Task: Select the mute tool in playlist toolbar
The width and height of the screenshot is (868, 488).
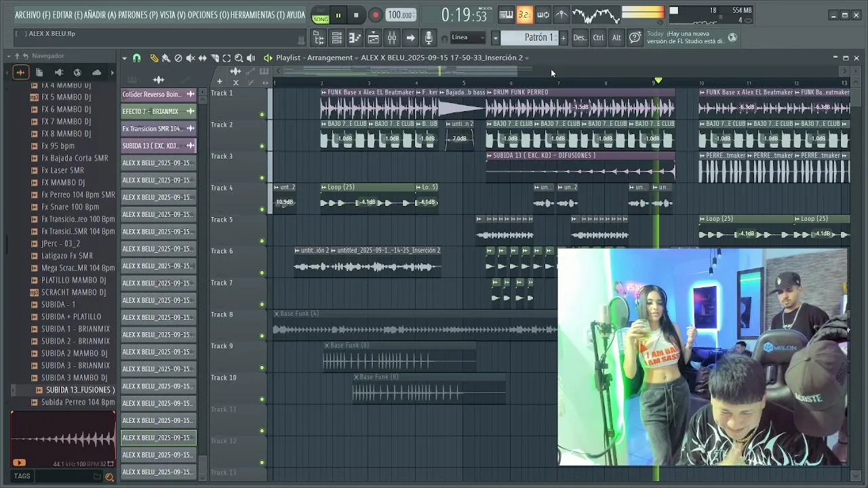Action: tap(190, 58)
